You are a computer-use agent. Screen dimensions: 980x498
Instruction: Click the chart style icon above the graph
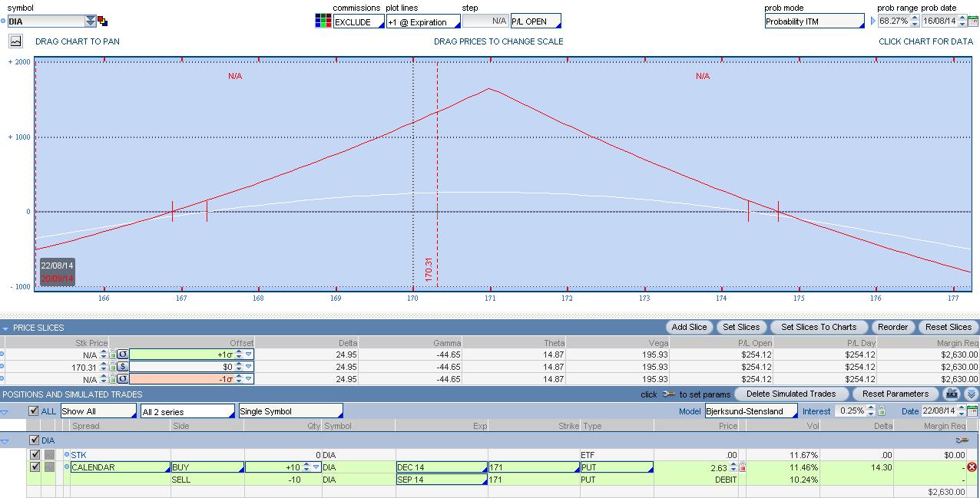pyautogui.click(x=15, y=41)
